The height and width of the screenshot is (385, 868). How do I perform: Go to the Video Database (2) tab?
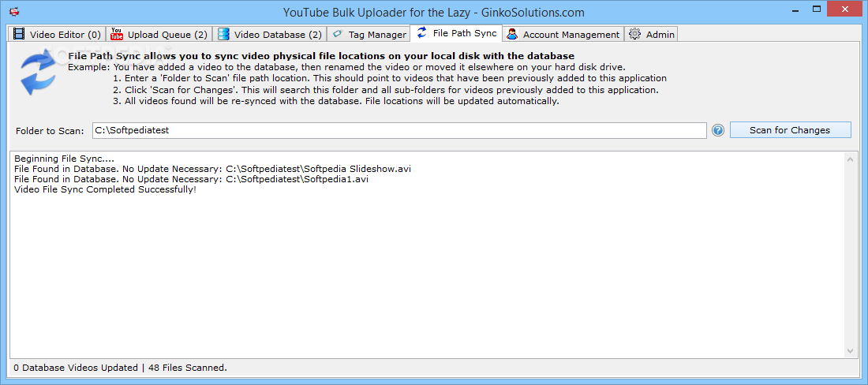click(x=270, y=34)
